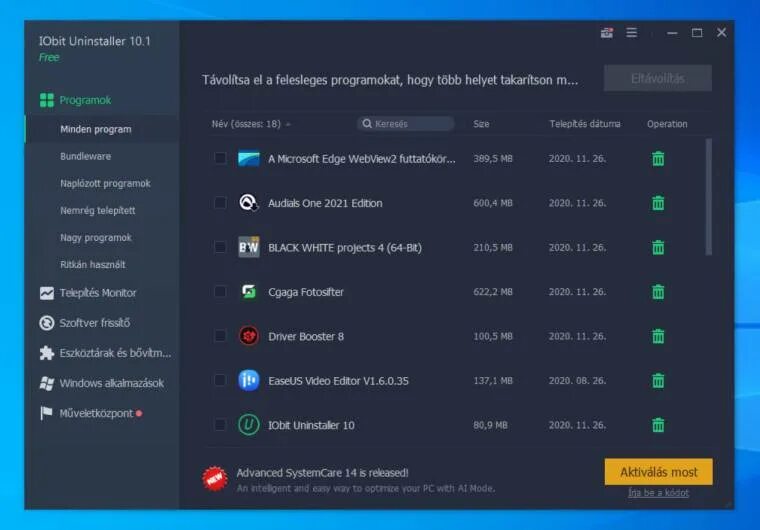Click size value 622,2 MB
760x530 pixels.
coord(492,292)
